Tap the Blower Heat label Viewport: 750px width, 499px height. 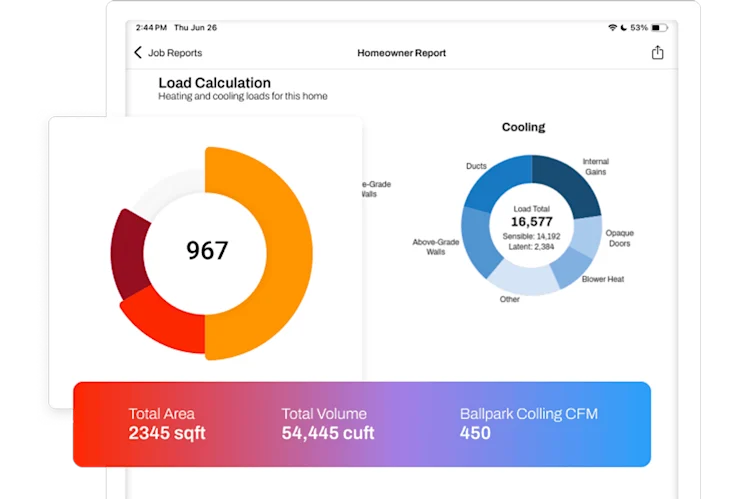(x=603, y=279)
